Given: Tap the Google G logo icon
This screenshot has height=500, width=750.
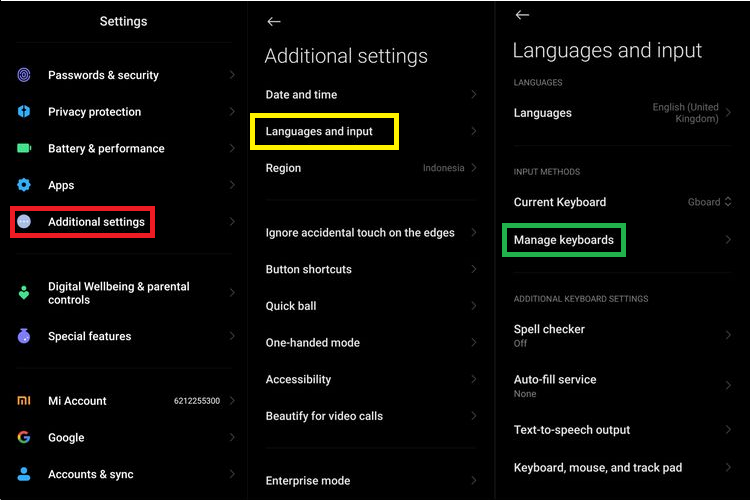Looking at the screenshot, I should coord(24,437).
